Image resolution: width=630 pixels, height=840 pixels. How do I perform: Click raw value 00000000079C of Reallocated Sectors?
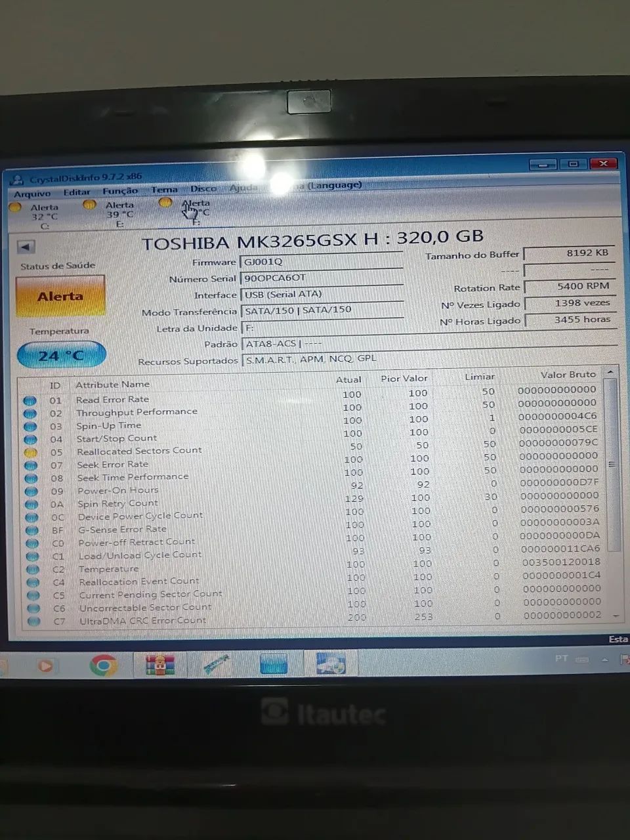(x=558, y=443)
